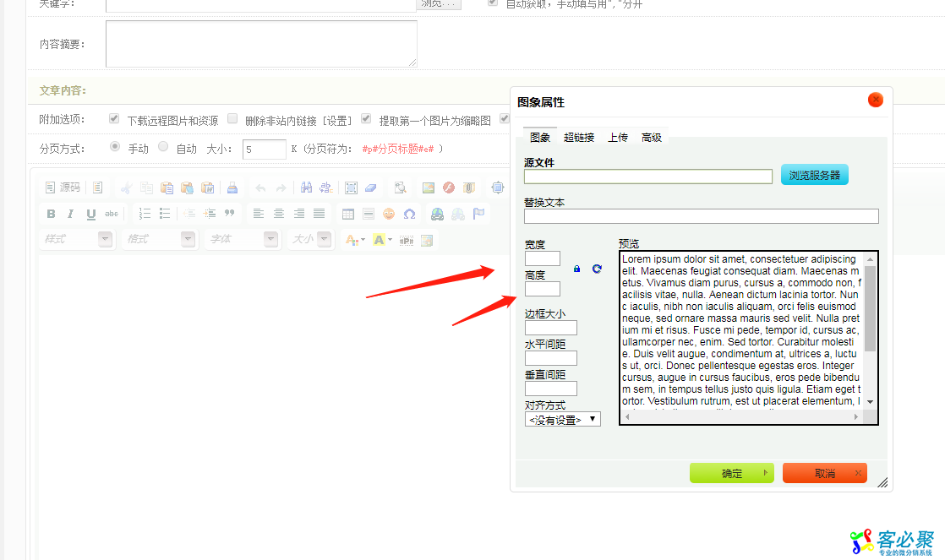Screen dimensions: 945x560
Task: Click the Omega special character icon
Action: pyautogui.click(x=409, y=214)
